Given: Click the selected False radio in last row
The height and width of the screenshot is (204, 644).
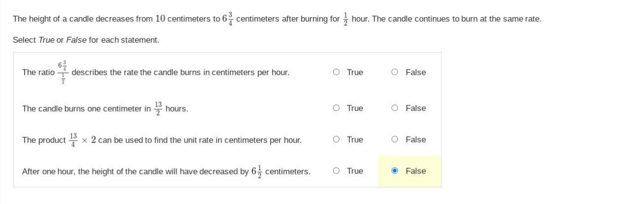Looking at the screenshot, I should pos(395,171).
